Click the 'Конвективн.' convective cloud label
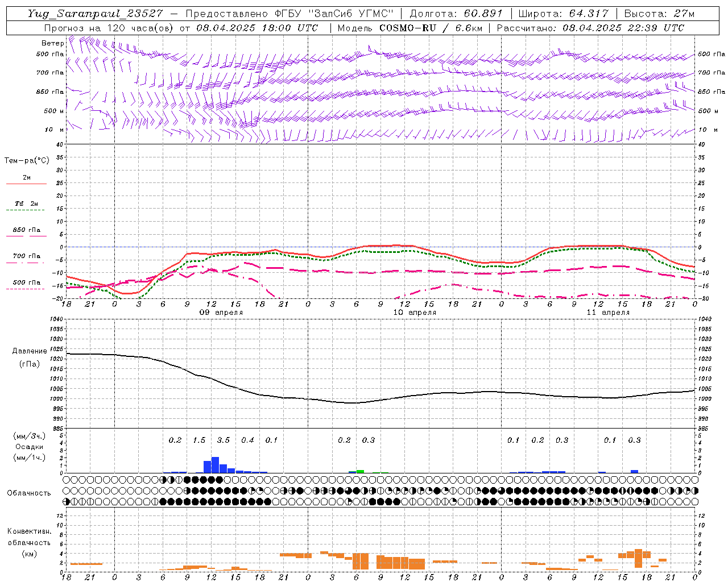 pos(29,531)
